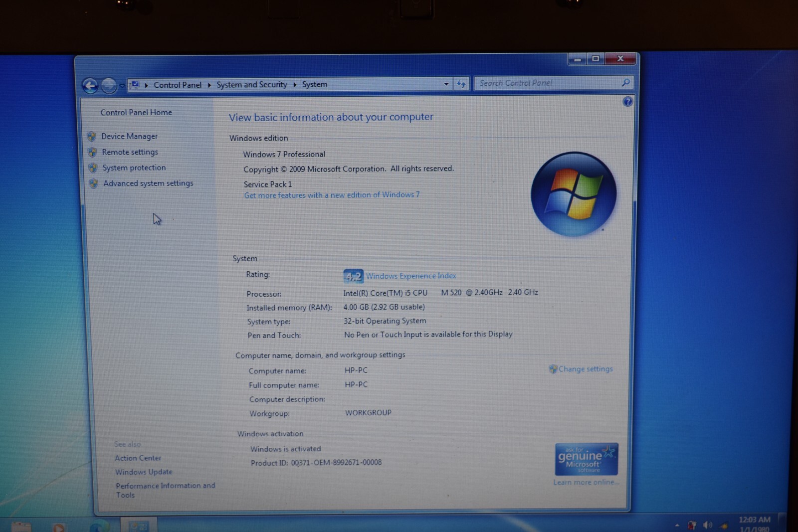This screenshot has height=532, width=798.
Task: Open Remote settings from the sidebar
Action: click(x=130, y=152)
